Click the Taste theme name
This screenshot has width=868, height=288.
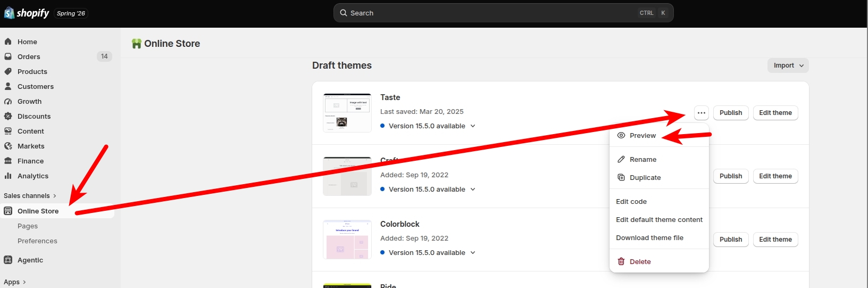click(390, 97)
